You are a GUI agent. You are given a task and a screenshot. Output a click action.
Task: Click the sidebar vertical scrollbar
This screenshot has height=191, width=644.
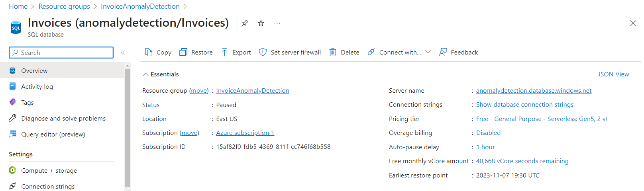click(128, 127)
